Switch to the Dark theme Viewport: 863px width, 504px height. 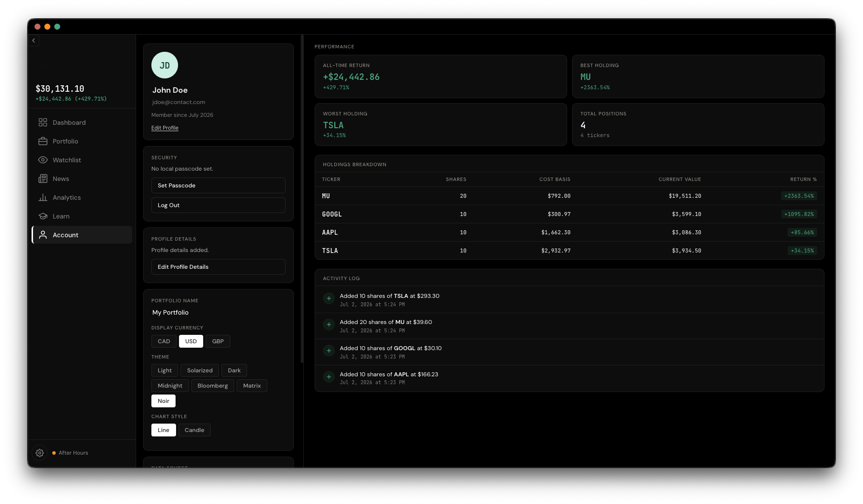(234, 370)
